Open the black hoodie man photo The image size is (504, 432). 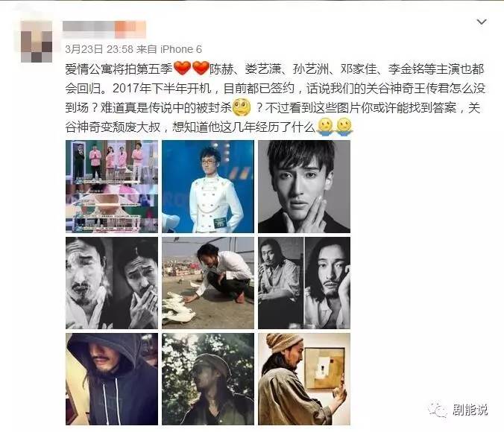(112, 379)
